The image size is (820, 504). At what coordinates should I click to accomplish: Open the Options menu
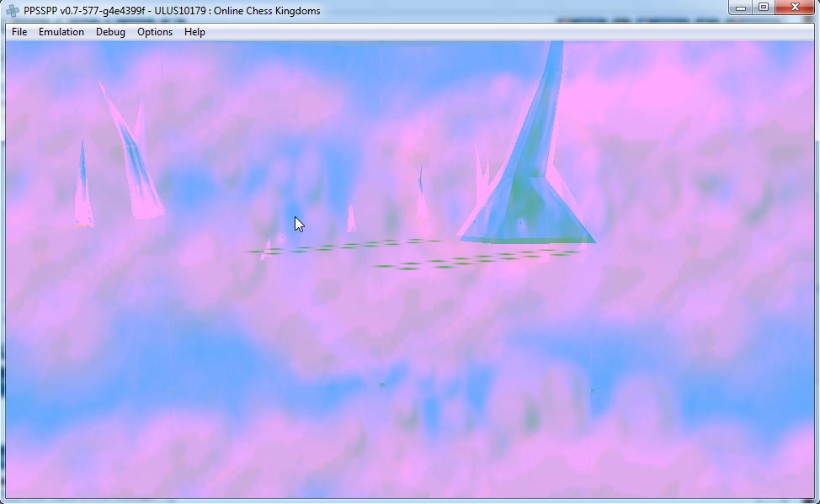(155, 32)
